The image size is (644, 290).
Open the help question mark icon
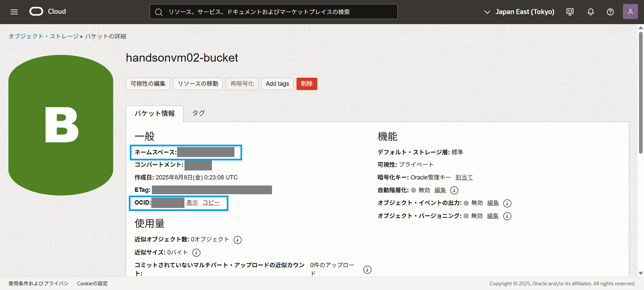tap(610, 12)
